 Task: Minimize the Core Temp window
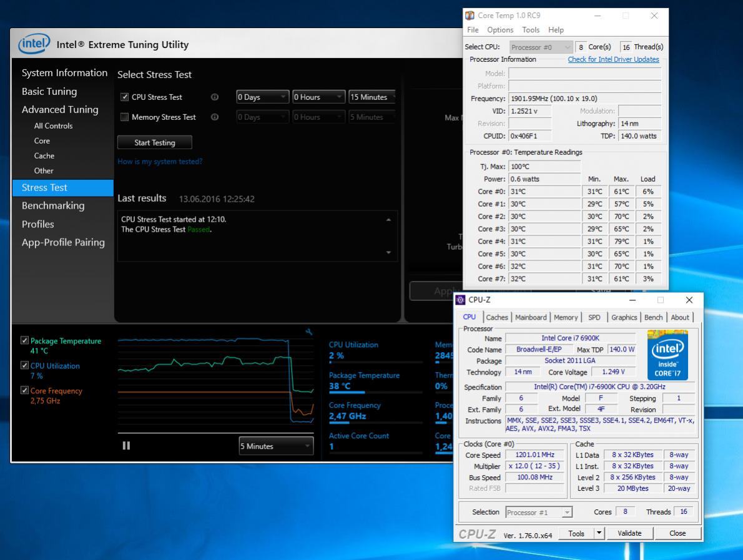pyautogui.click(x=598, y=16)
